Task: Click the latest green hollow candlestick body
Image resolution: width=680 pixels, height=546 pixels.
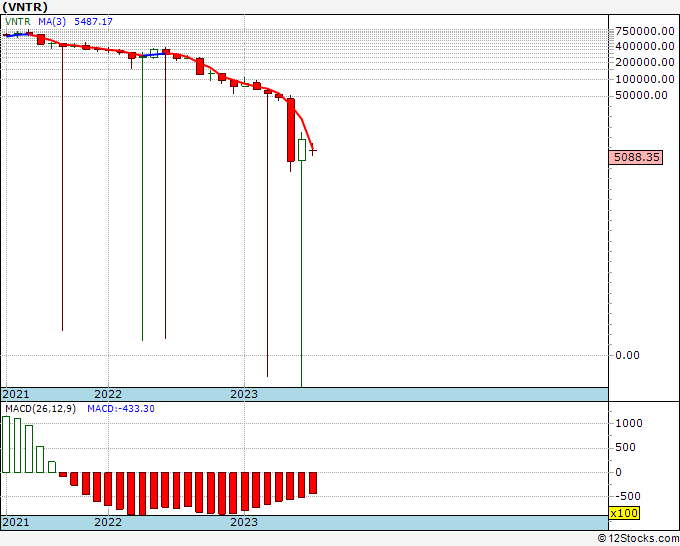Action: [302, 150]
